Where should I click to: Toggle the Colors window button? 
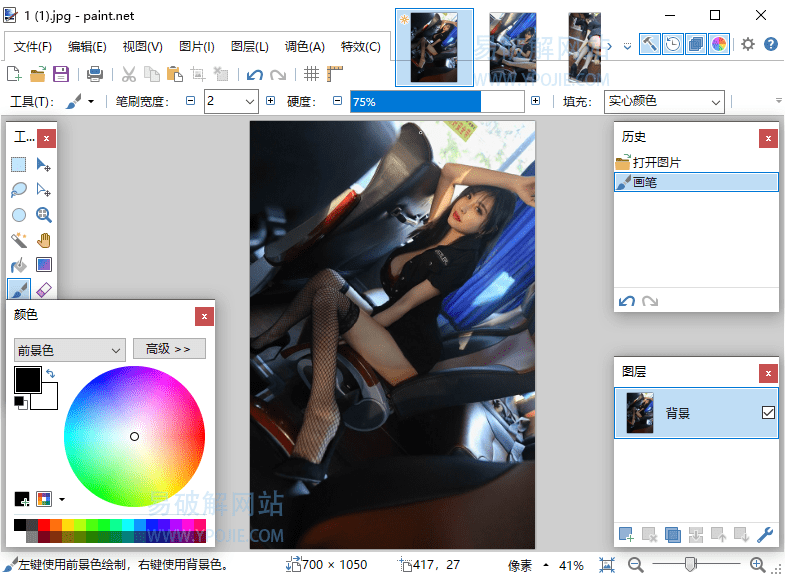[x=719, y=45]
